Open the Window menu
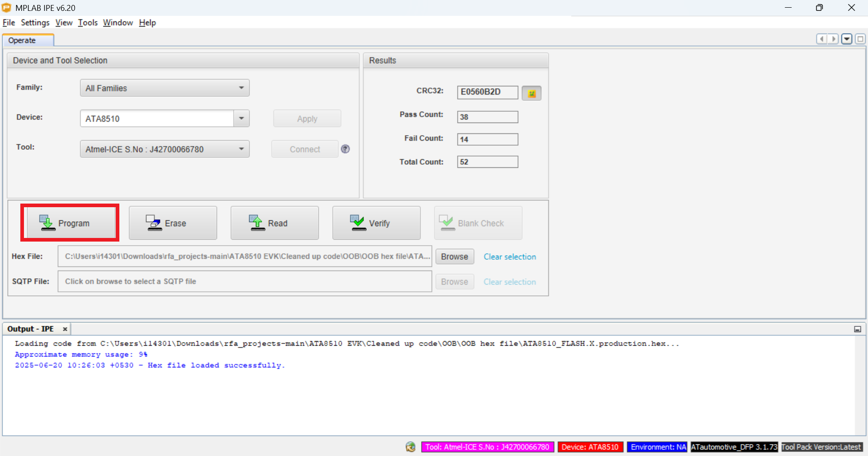The image size is (868, 456). [x=118, y=23]
